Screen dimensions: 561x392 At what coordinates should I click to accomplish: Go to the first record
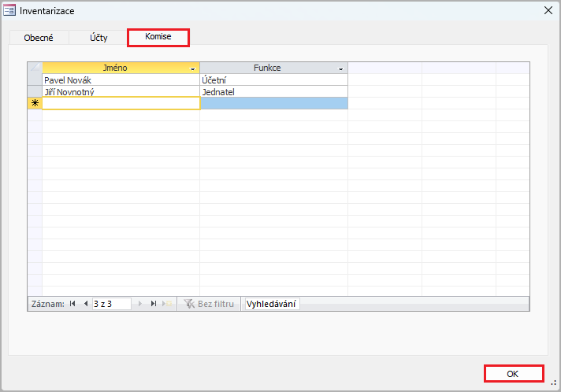tap(72, 303)
